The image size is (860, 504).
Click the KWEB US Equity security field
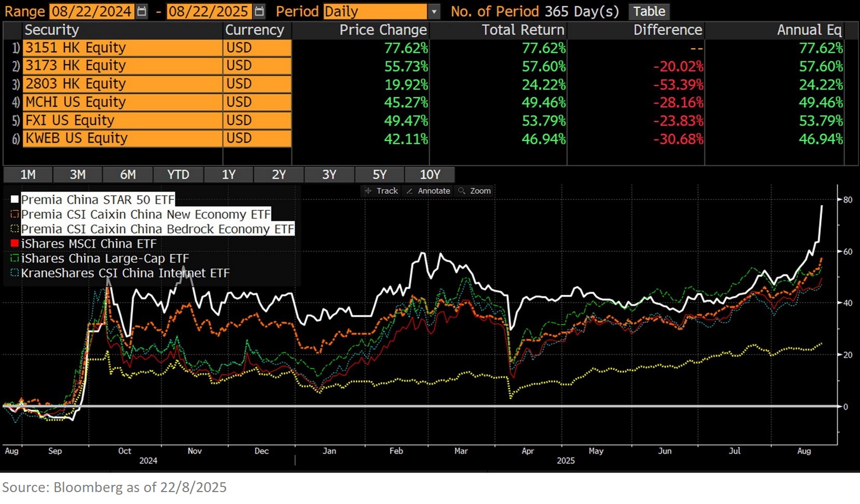pos(122,138)
